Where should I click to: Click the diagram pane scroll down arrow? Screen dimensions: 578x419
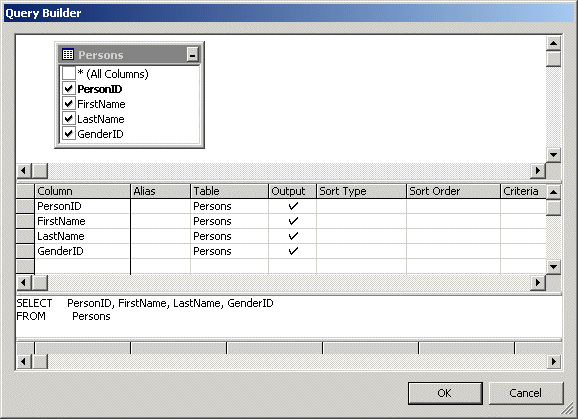click(553, 155)
